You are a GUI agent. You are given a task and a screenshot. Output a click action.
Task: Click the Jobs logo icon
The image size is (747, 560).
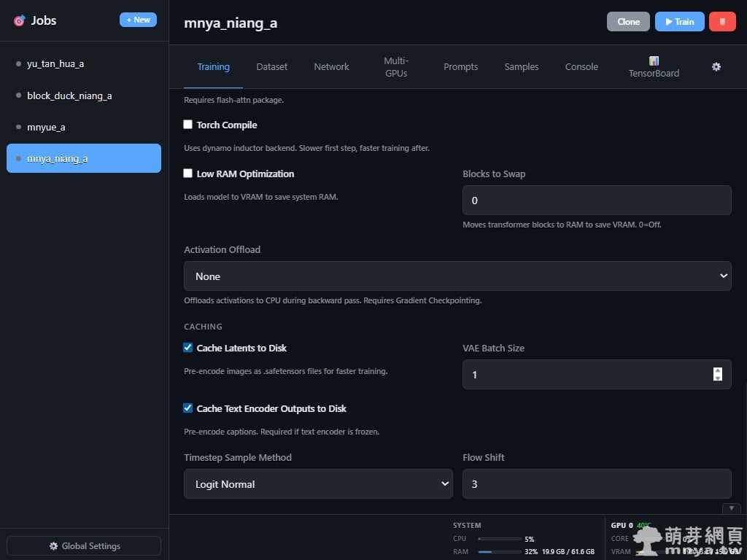(x=20, y=20)
